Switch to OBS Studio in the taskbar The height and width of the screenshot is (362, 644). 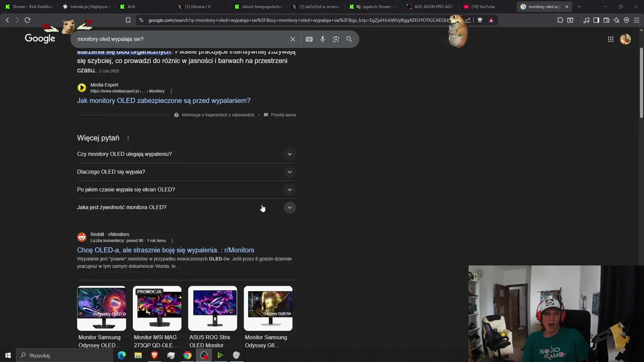(204, 355)
